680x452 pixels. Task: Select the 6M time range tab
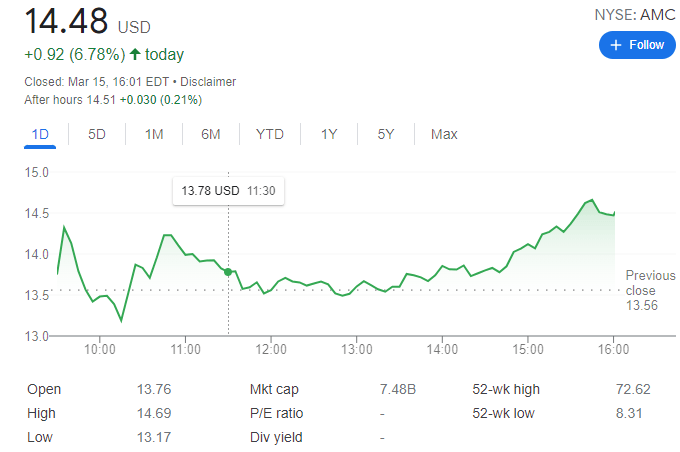[x=210, y=134]
